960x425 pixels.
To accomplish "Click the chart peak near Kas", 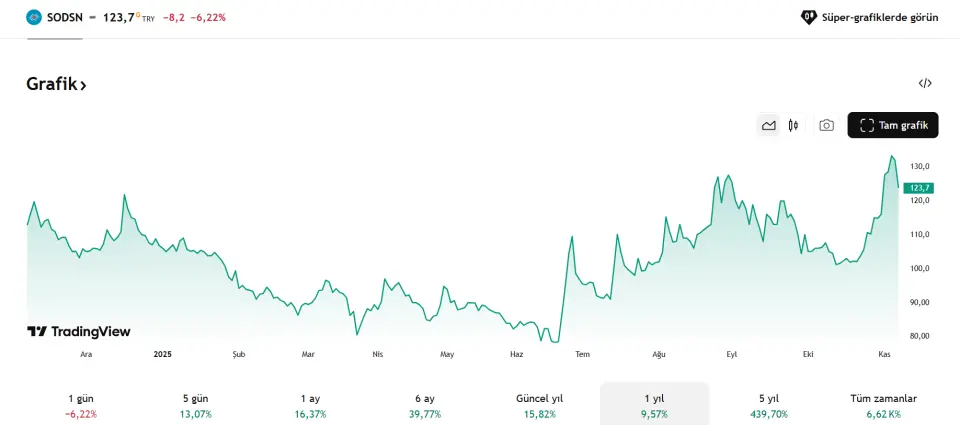I will 892,156.
